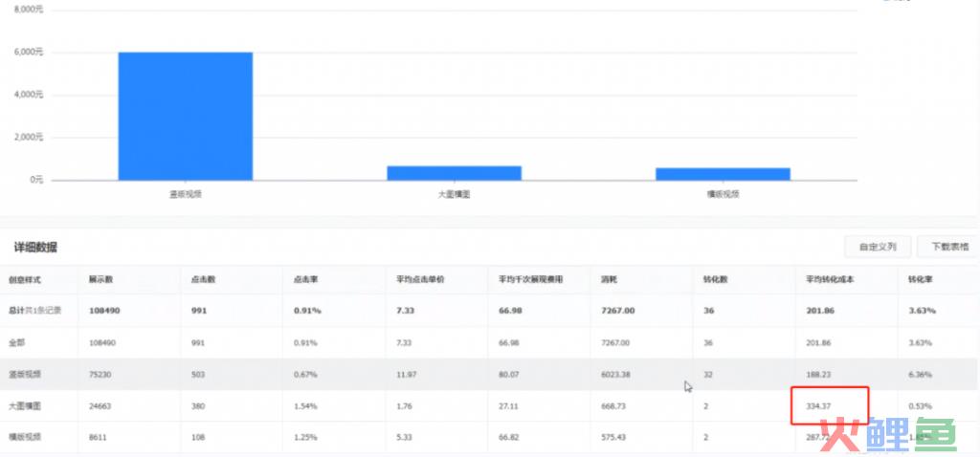Click the 0.53% conversion rate cell

pyautogui.click(x=920, y=405)
